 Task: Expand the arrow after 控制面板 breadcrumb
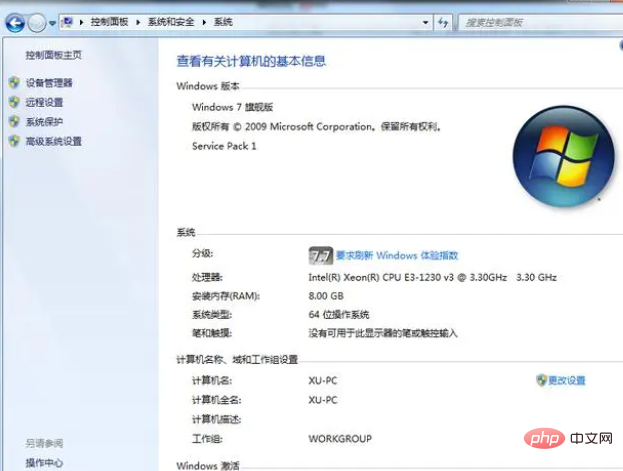[x=138, y=22]
